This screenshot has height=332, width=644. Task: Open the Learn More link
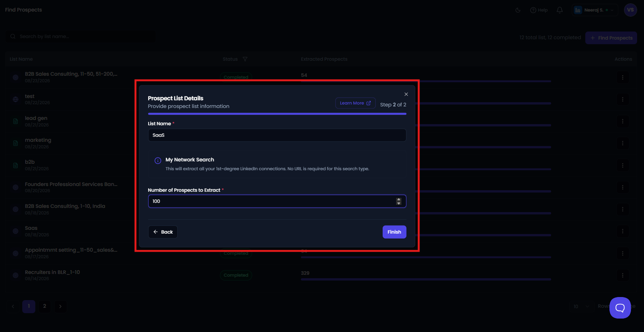click(355, 103)
